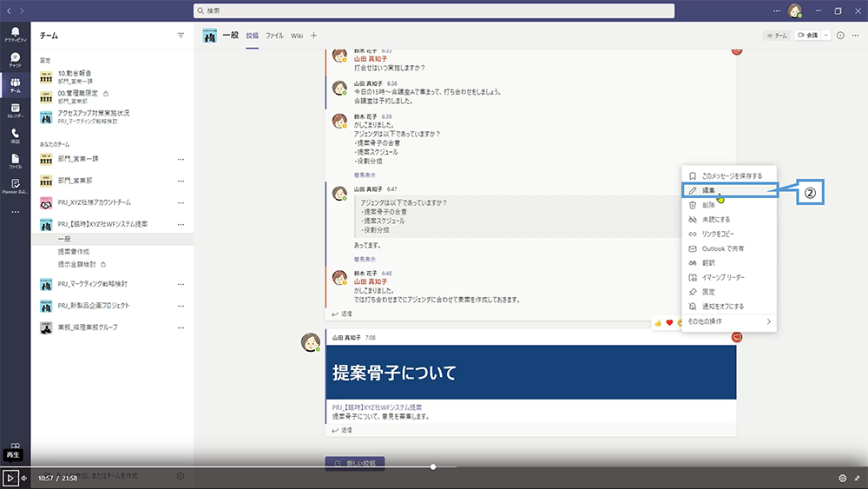868x489 pixels.
Task: Open the channel info icon
Action: (x=840, y=36)
